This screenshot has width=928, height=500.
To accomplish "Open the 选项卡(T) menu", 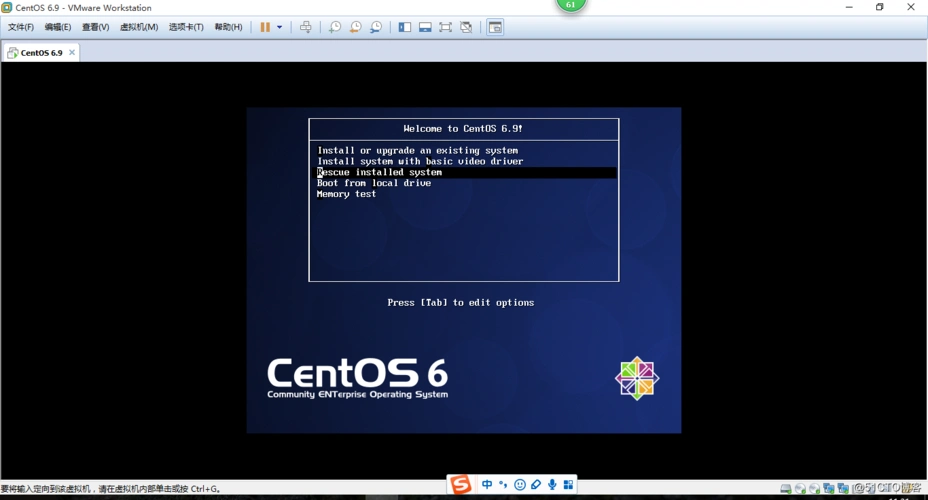I will coord(186,27).
